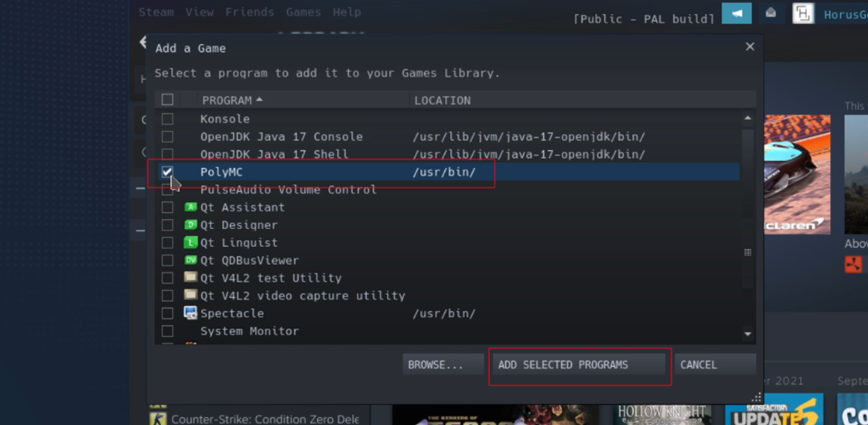Select the "OpenJDK Java 17 Shell" text
The width and height of the screenshot is (868, 425).
274,154
